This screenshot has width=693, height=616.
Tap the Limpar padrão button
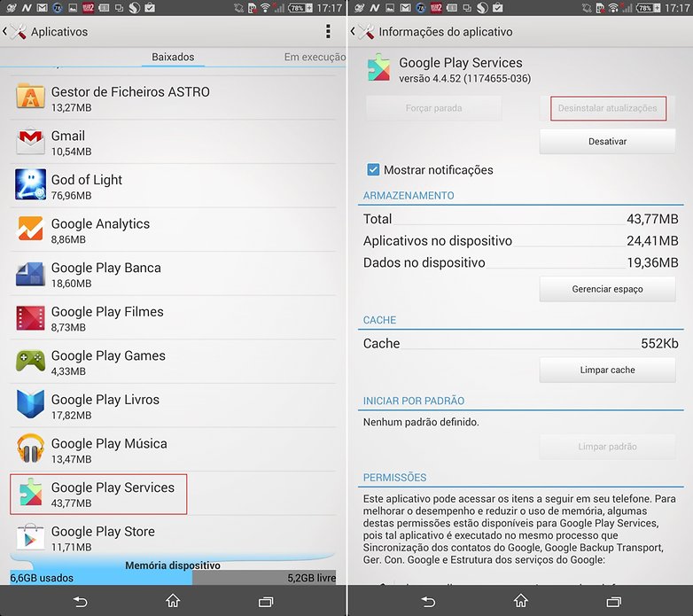pyautogui.click(x=607, y=447)
